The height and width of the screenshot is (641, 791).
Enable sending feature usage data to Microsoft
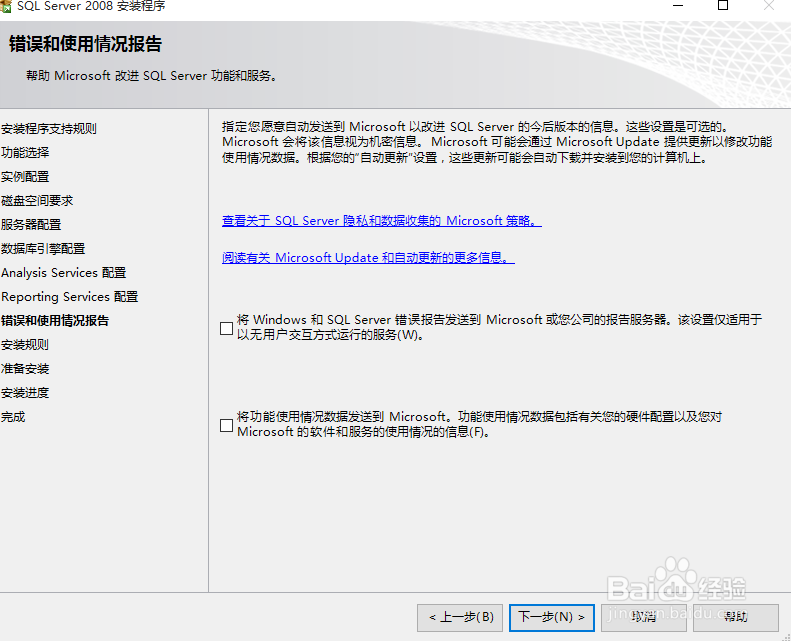227,426
